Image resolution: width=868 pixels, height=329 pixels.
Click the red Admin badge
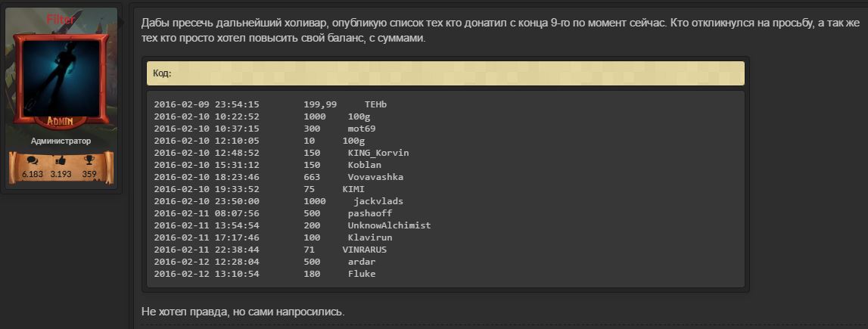(61, 121)
